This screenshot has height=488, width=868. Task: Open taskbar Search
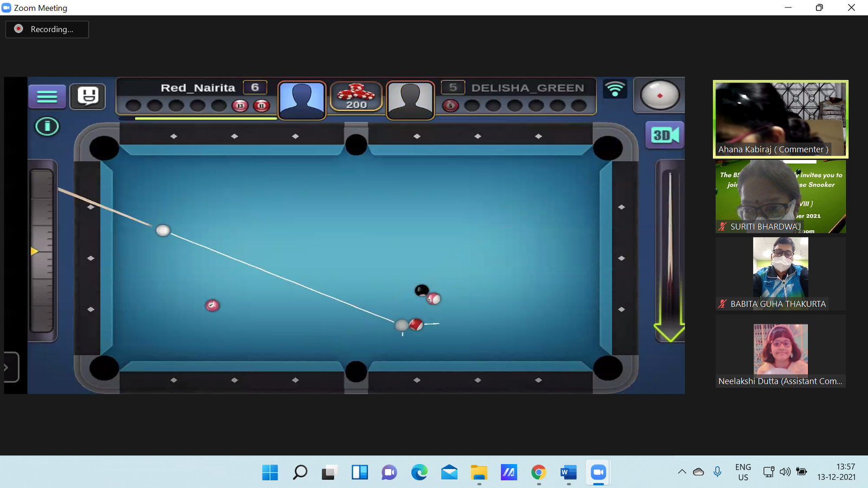pyautogui.click(x=299, y=473)
